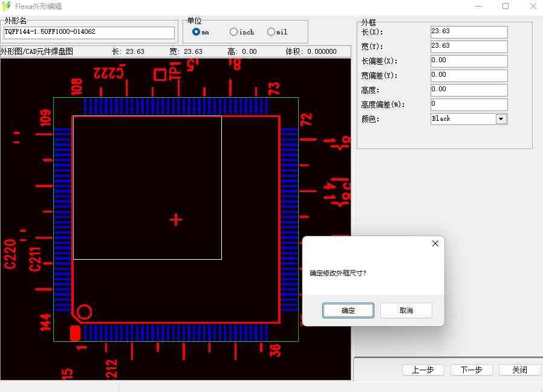The height and width of the screenshot is (392, 543).
Task: Click the red center crosshair marker
Action: point(176,219)
